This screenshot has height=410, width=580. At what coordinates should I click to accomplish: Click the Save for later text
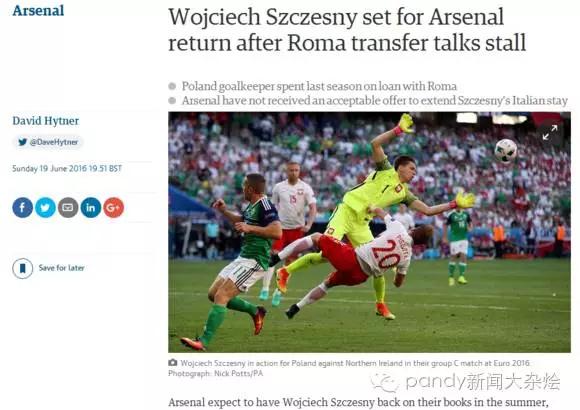[61, 268]
